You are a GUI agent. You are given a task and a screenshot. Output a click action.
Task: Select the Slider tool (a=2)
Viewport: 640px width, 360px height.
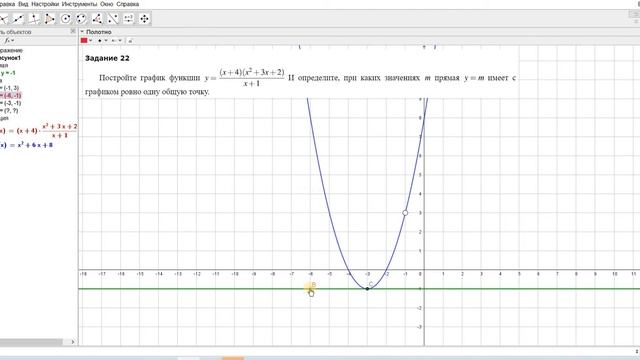129,19
